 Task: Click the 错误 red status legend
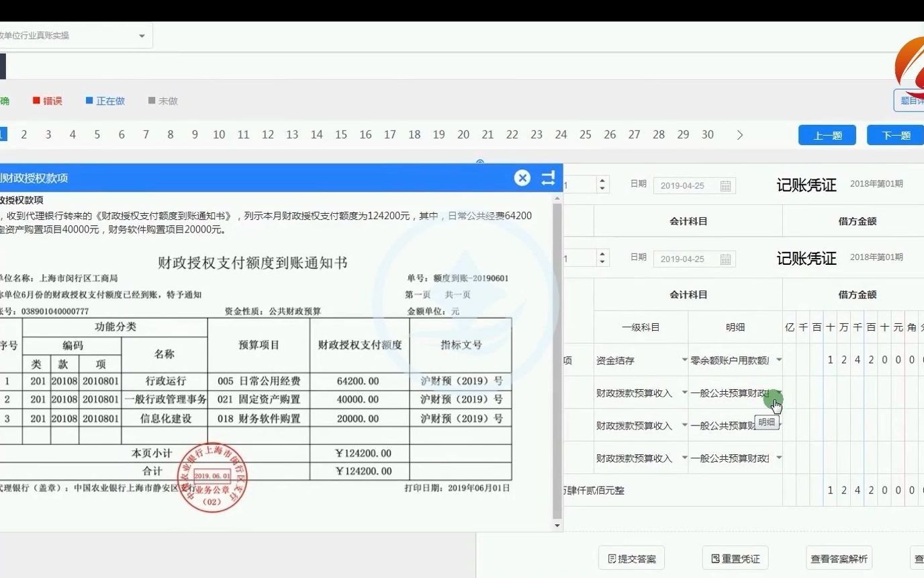[x=48, y=101]
